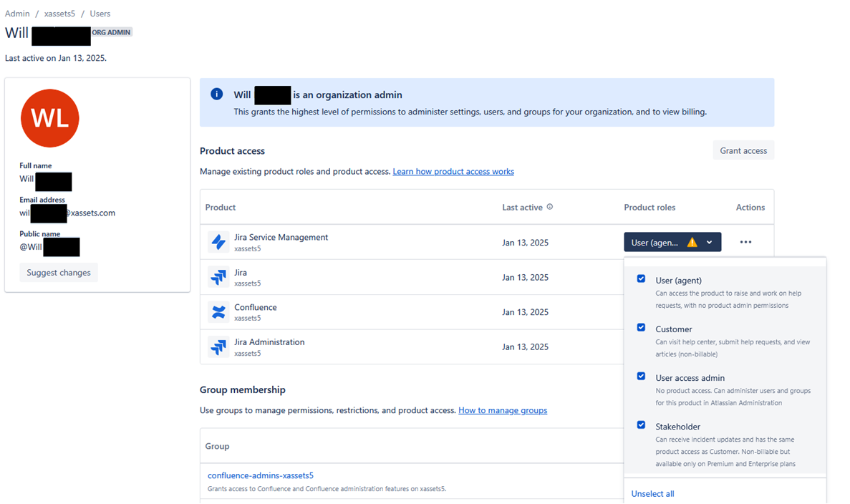Viewport: 850px width, 504px height.
Task: Click xassets5 in the breadcrumb
Action: [x=59, y=13]
